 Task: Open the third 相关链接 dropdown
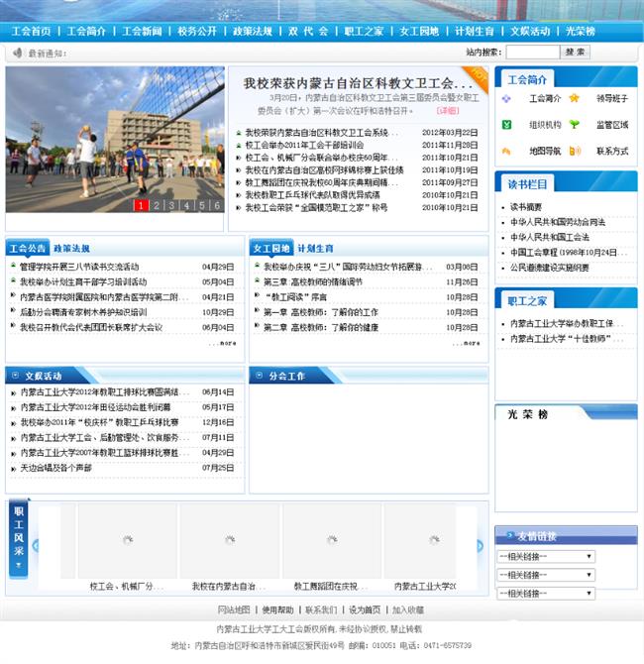[546, 593]
